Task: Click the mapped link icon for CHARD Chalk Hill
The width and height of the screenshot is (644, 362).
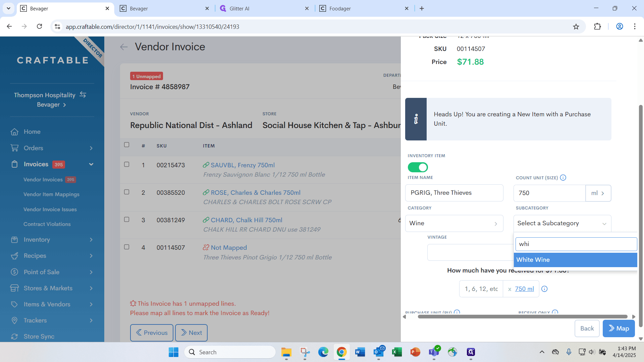Action: coord(206,220)
